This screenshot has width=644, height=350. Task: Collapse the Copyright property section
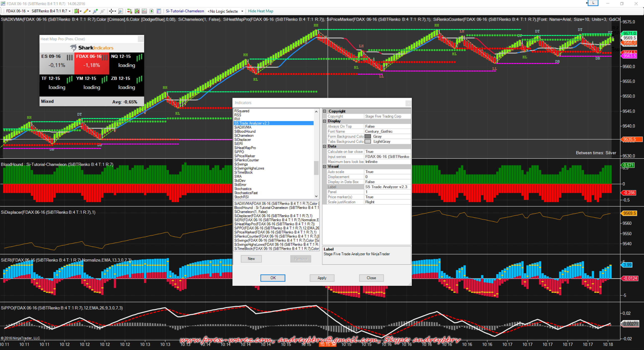point(325,111)
